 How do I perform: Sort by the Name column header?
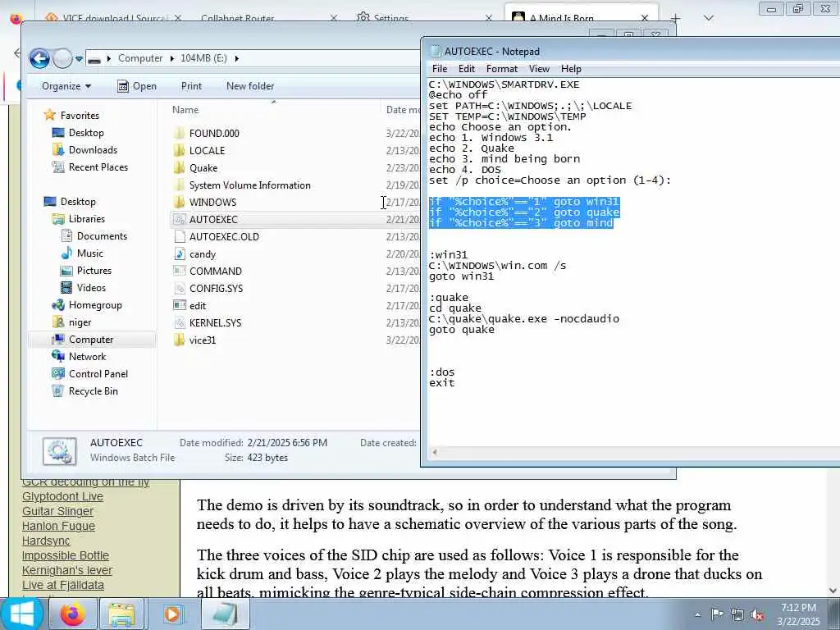tap(185, 110)
